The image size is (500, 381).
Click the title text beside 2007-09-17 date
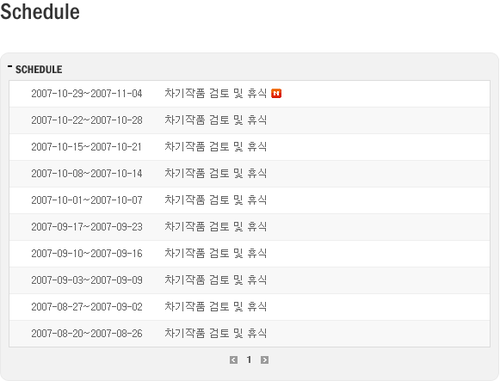(216, 226)
